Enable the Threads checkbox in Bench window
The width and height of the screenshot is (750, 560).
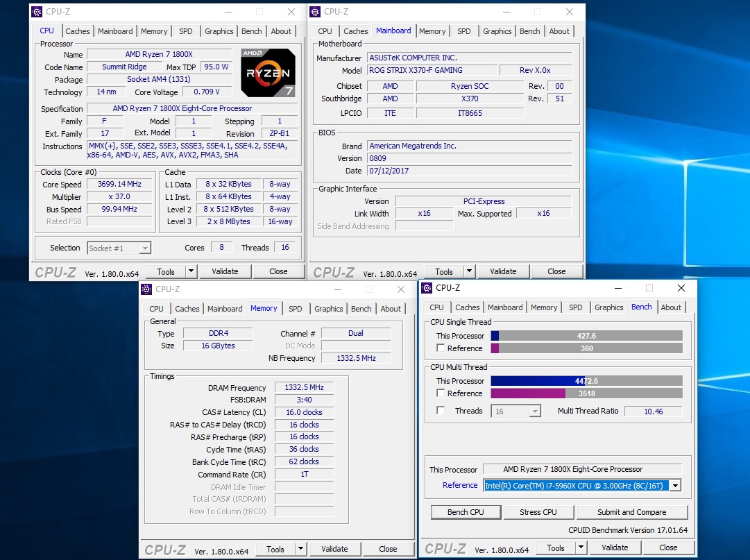441,410
